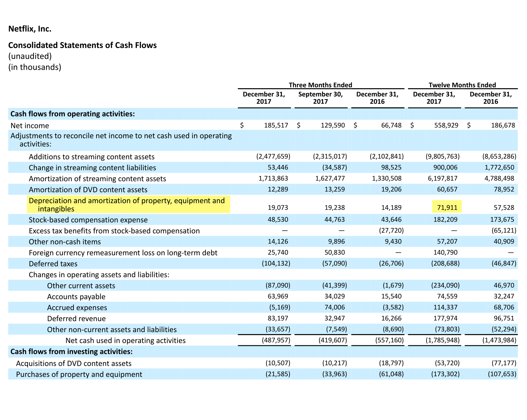Click net income value 558,929

[x=446, y=125]
